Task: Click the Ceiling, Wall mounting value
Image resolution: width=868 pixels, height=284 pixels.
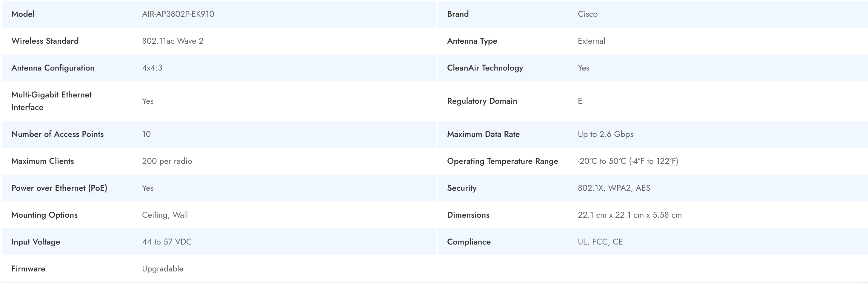Action: pos(165,215)
